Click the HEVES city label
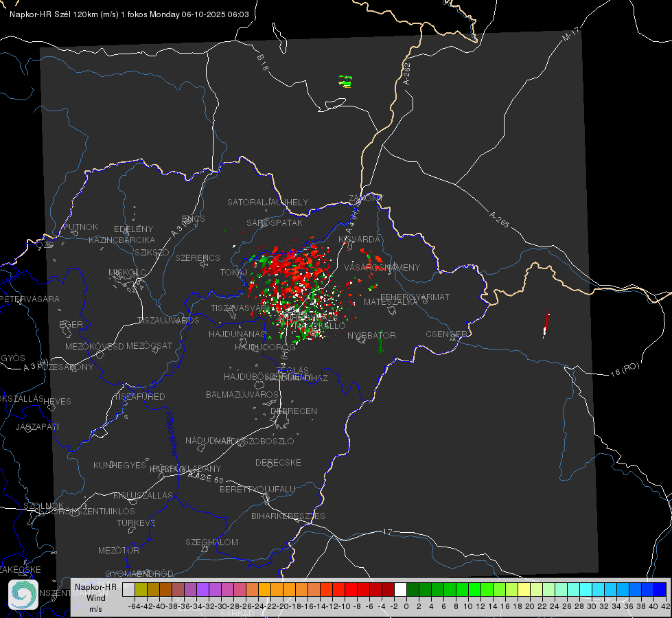The image size is (672, 618). click(x=57, y=401)
